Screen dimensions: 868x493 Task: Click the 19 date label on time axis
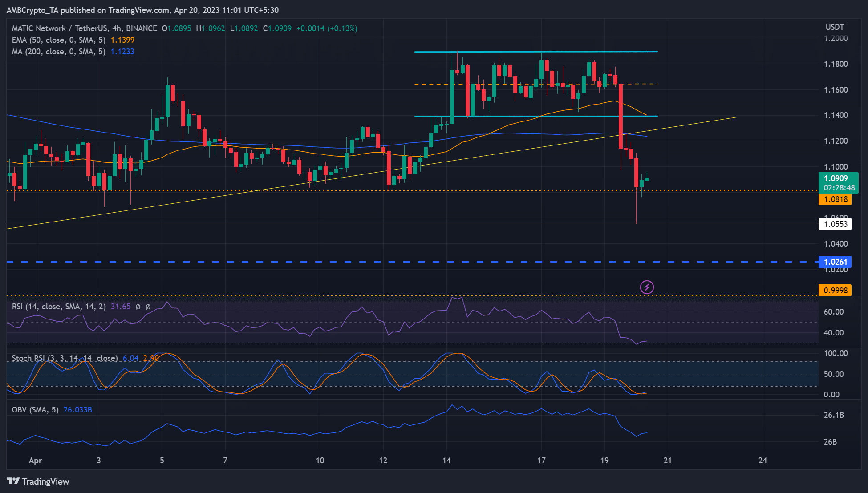pos(604,461)
